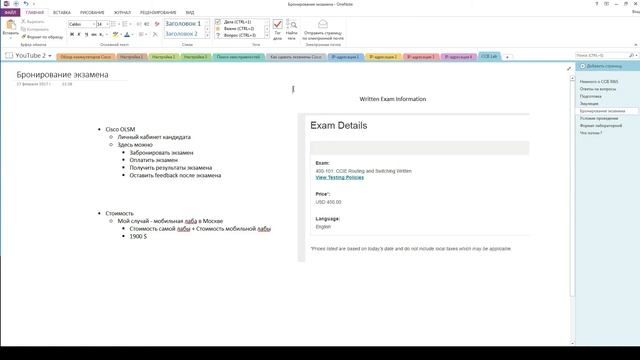Toggle italic formatting in the ribbon

point(79,35)
